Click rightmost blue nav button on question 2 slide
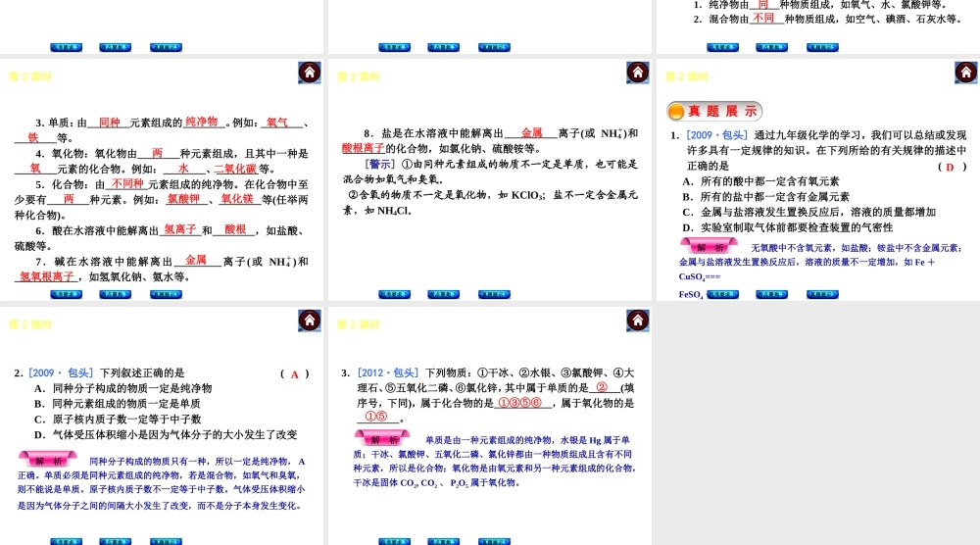 point(167,541)
